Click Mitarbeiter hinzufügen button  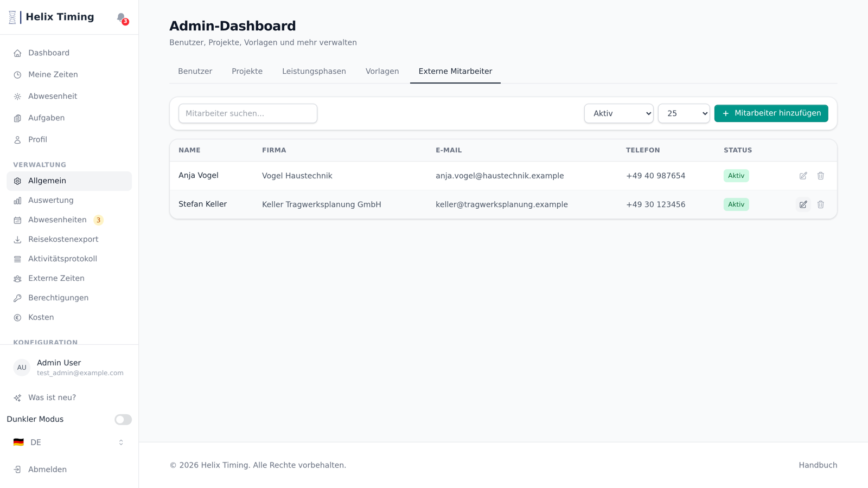pyautogui.click(x=771, y=113)
